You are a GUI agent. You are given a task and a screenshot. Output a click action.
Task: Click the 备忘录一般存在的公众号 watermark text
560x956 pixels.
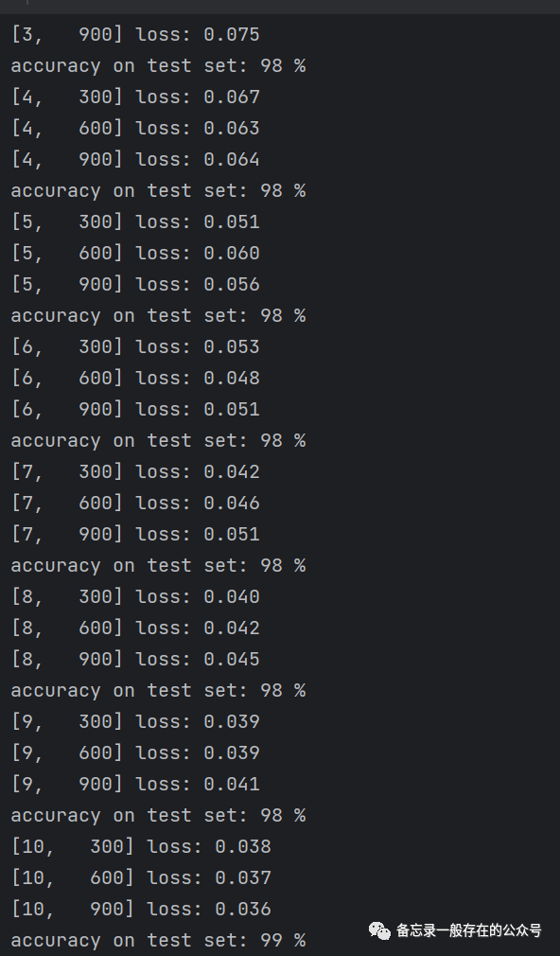pos(468,930)
